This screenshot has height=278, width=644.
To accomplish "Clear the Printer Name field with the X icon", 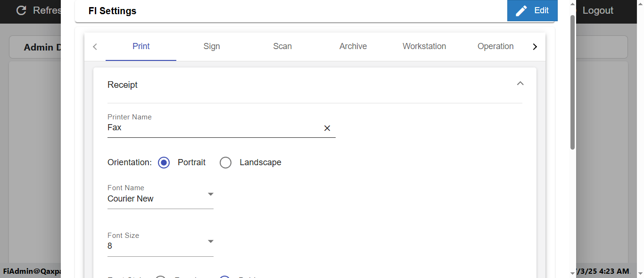I will pos(327,128).
